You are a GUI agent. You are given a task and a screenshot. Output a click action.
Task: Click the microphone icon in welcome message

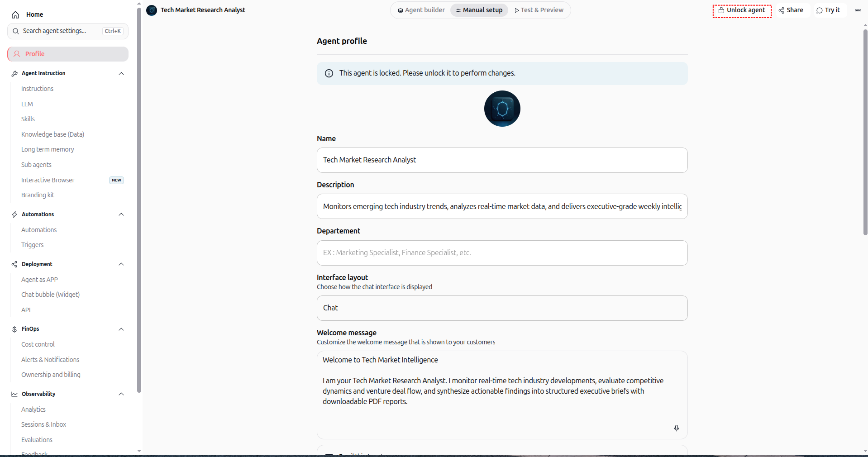pos(677,428)
